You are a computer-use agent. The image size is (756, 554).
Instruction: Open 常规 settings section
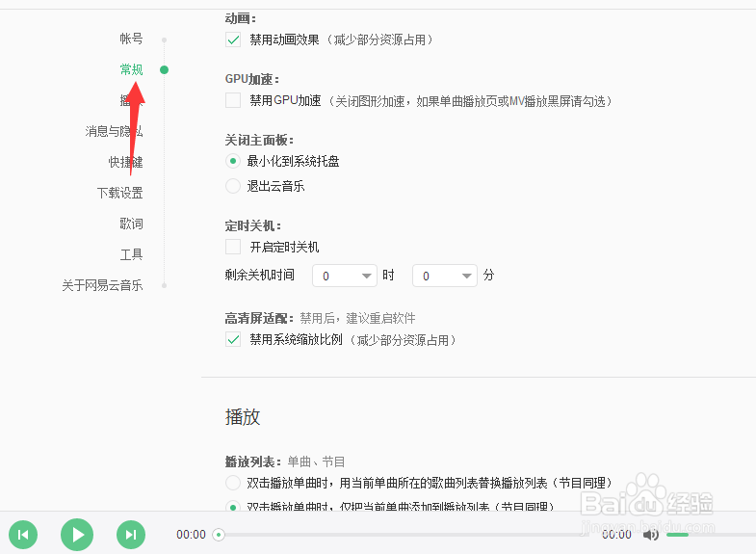131,69
